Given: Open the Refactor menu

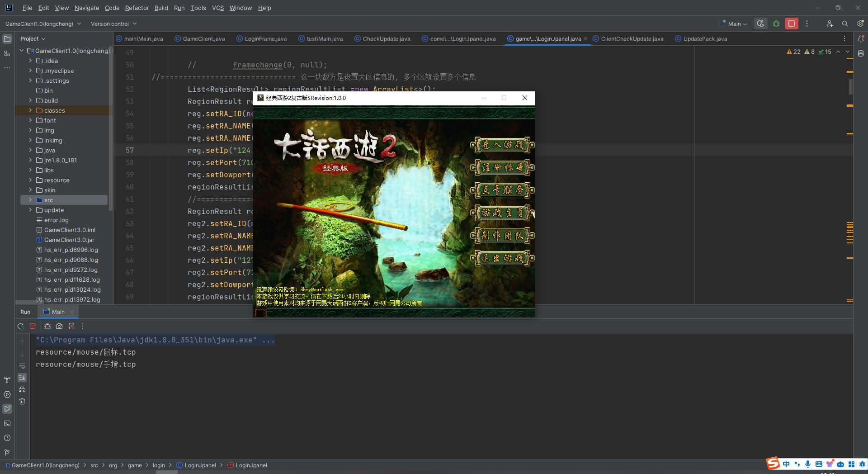Looking at the screenshot, I should click(x=137, y=8).
